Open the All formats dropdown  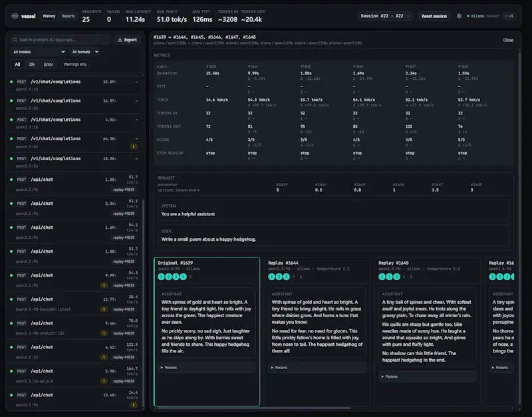click(85, 52)
